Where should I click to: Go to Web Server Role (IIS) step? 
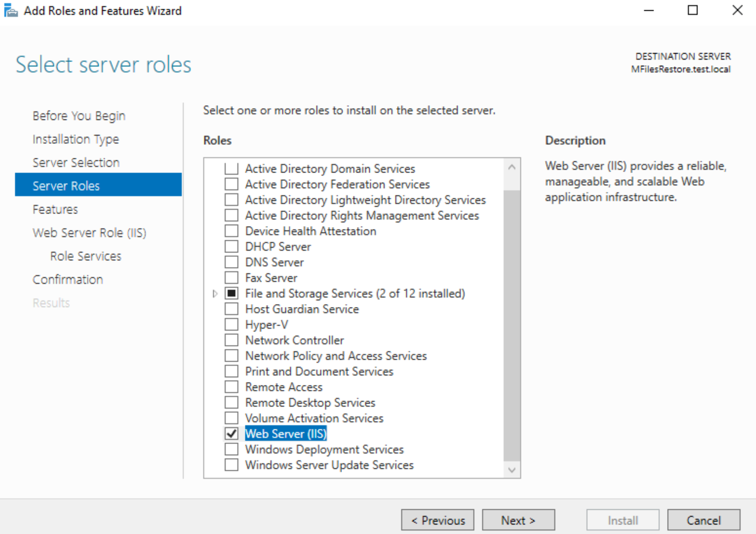click(x=89, y=233)
